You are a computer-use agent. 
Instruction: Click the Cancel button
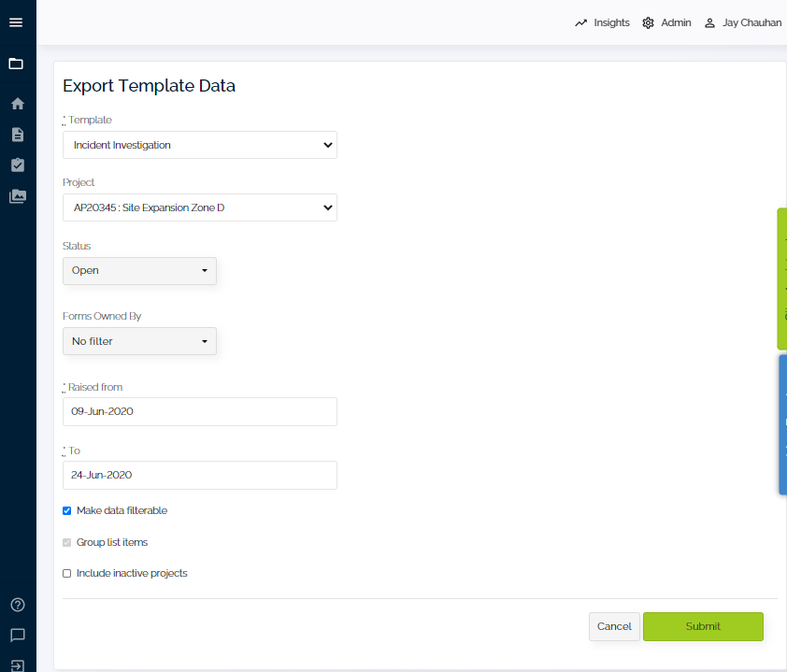(x=614, y=626)
